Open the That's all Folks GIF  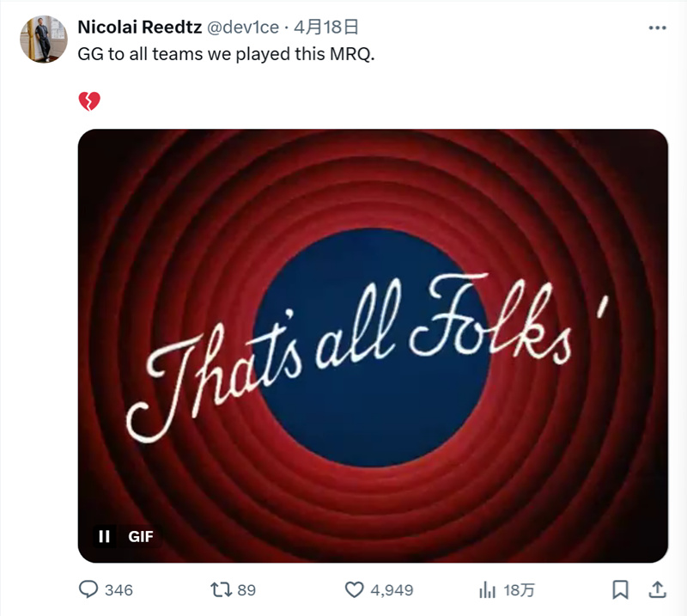pos(373,345)
